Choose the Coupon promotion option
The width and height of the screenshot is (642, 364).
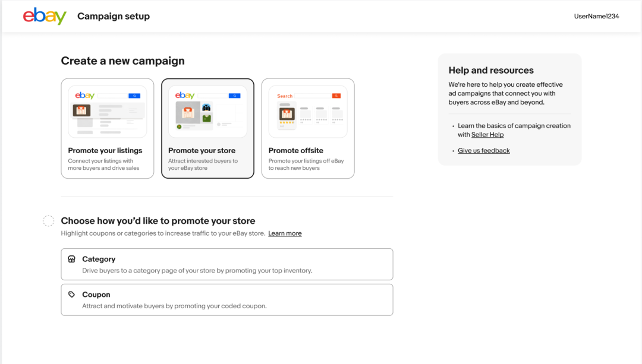[x=226, y=300]
